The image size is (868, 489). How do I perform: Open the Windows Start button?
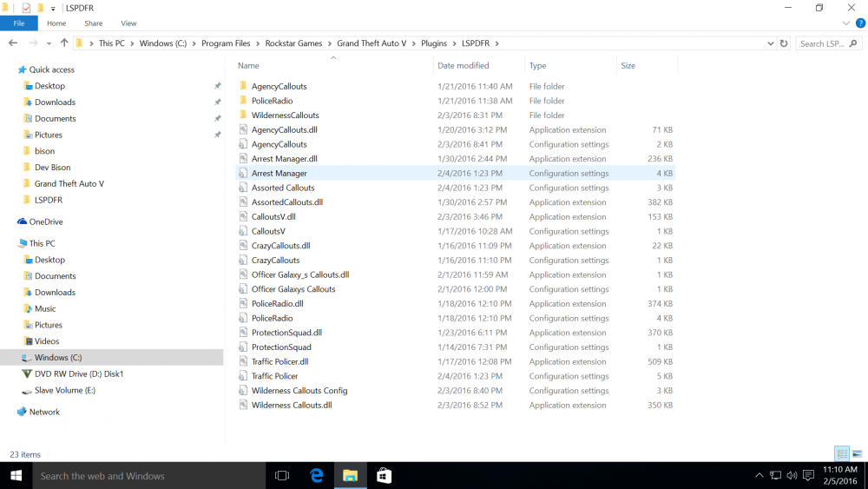16,476
